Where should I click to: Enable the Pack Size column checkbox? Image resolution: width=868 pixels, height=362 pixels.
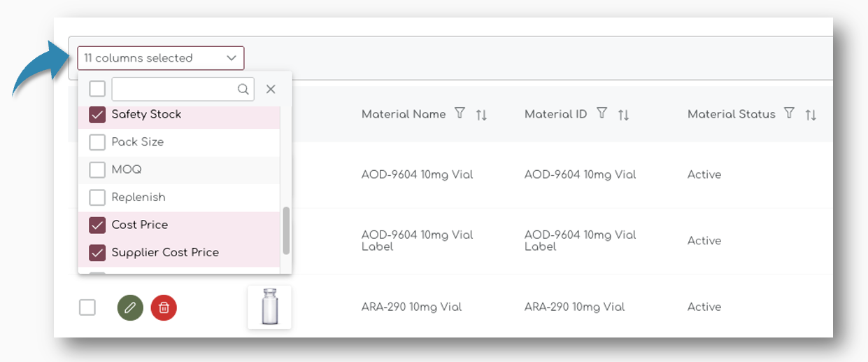97,142
